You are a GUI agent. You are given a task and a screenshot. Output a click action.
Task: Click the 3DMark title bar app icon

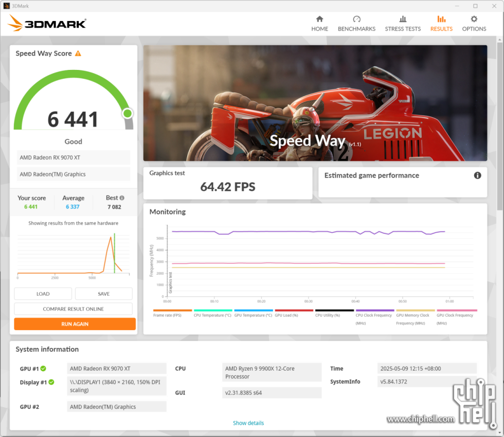pyautogui.click(x=6, y=6)
